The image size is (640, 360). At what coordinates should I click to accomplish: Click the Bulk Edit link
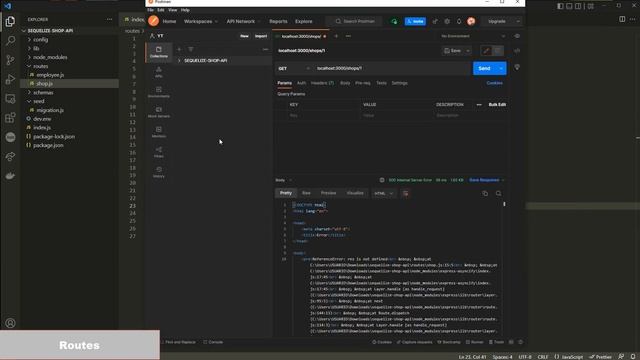point(497,104)
